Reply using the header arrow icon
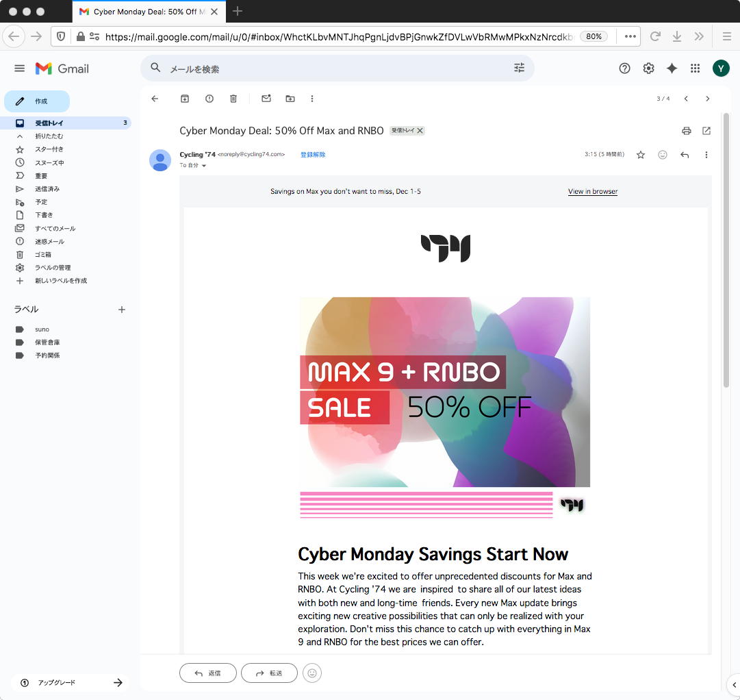 (x=685, y=155)
